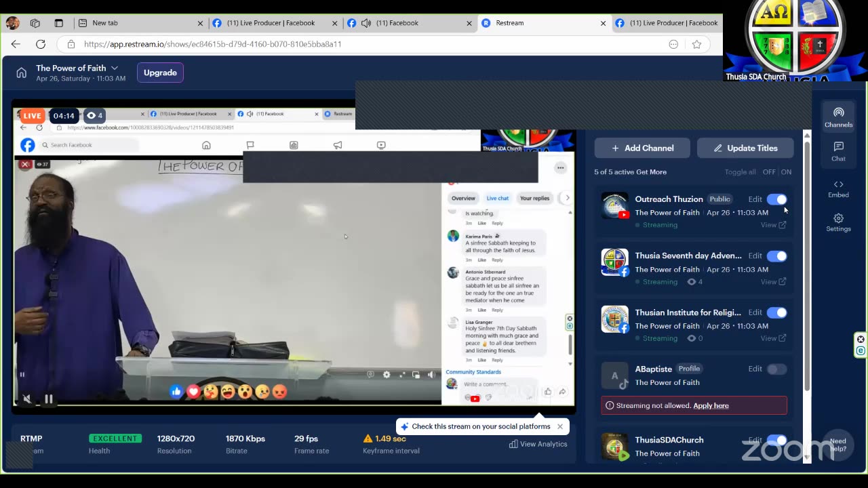The height and width of the screenshot is (488, 868).
Task: Open the Restream home icon
Action: tap(22, 73)
